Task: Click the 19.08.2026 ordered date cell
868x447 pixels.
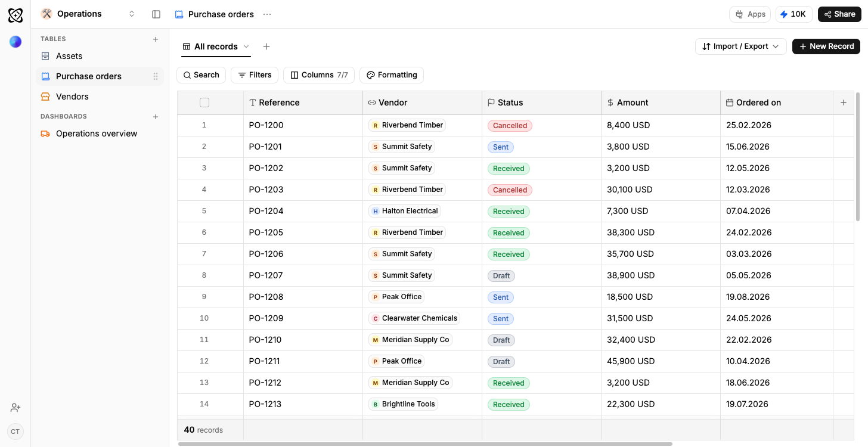Action: [x=777, y=297]
